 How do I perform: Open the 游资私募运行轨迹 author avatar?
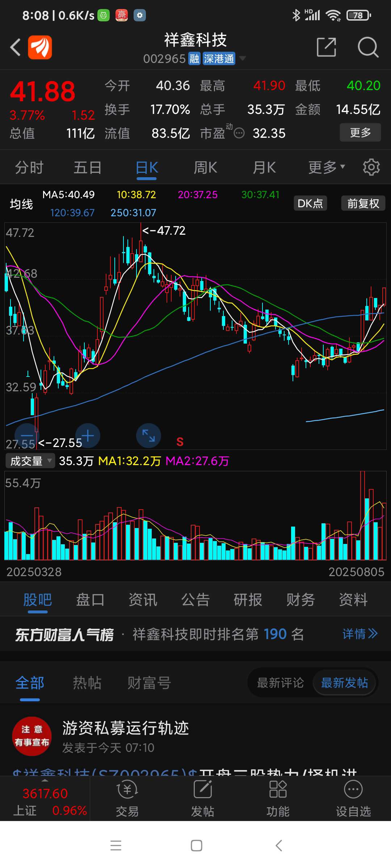click(32, 736)
